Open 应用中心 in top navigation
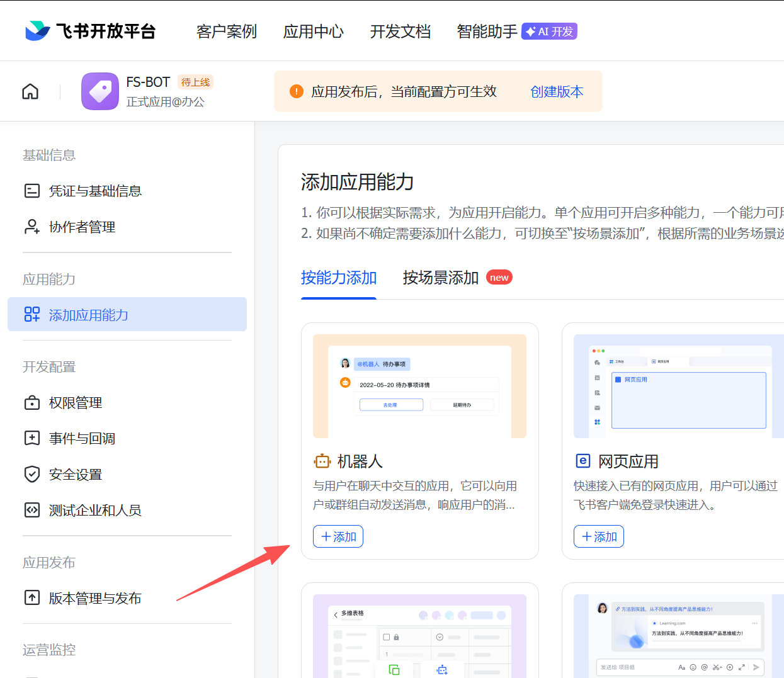Screen dimensions: 784x678 pyautogui.click(x=314, y=31)
